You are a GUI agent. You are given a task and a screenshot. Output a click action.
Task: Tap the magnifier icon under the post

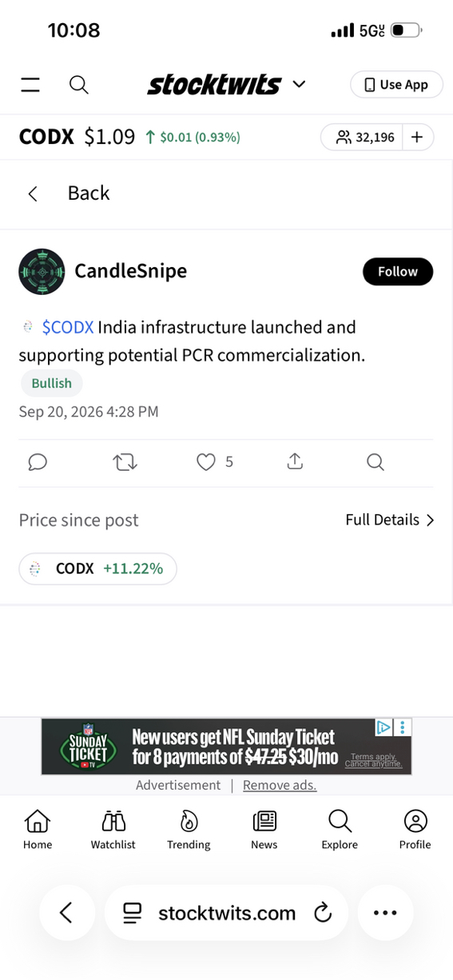[375, 462]
